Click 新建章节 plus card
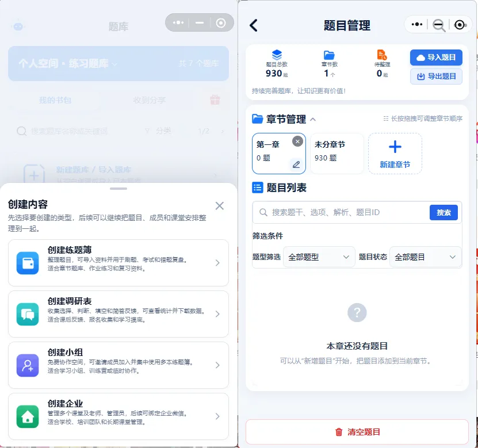 pyautogui.click(x=395, y=154)
